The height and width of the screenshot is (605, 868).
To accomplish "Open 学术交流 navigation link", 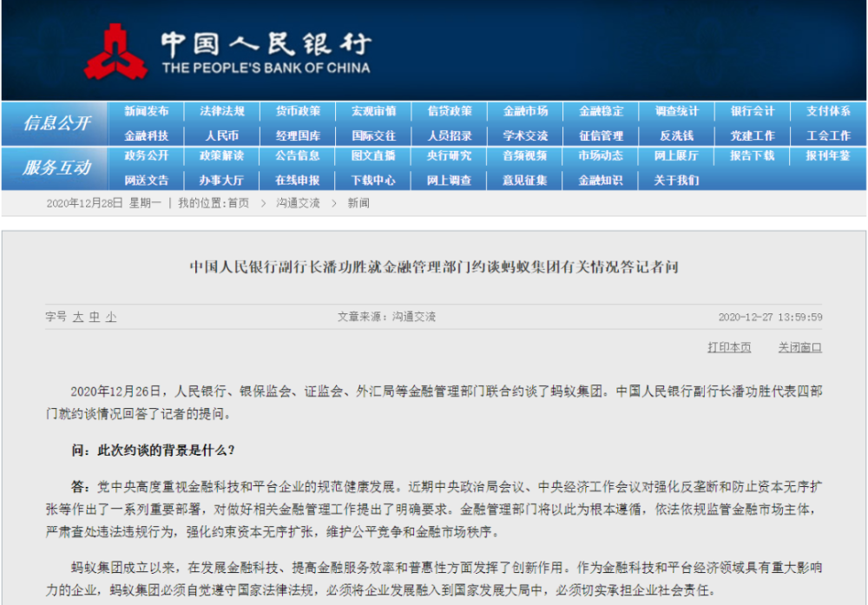I will [x=525, y=135].
